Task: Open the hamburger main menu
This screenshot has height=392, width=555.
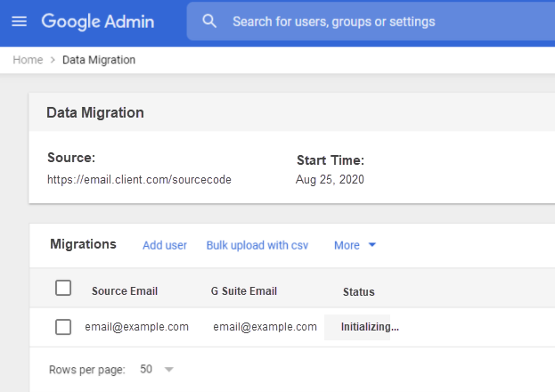Action: pos(19,21)
